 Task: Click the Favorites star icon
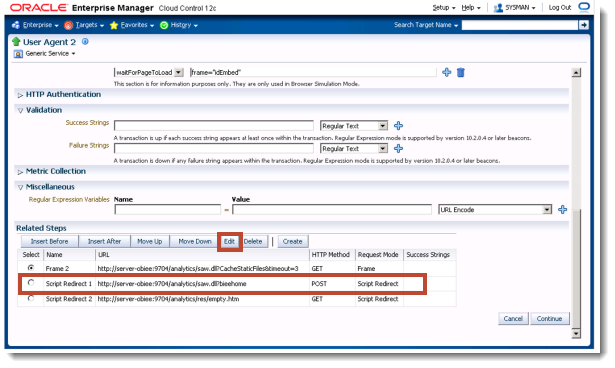point(114,25)
